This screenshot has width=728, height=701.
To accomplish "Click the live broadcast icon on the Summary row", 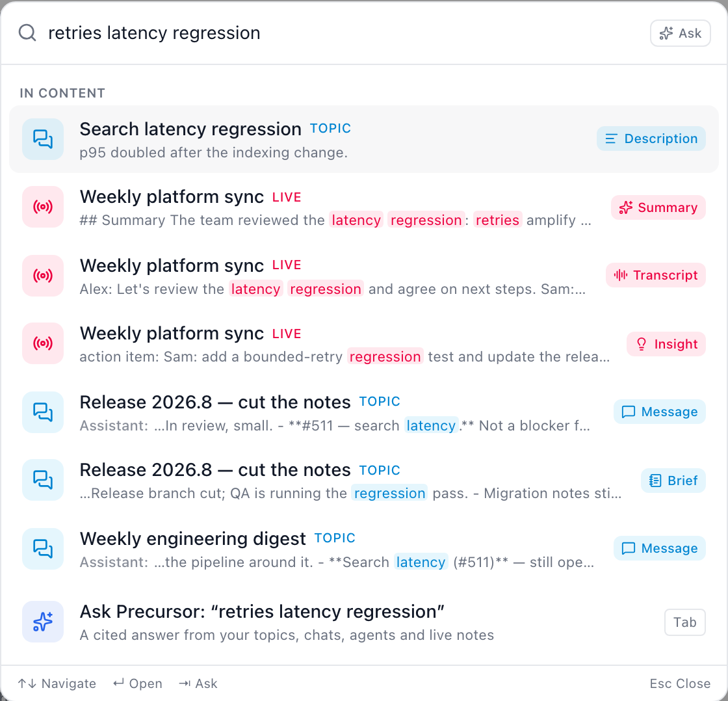I will [43, 207].
